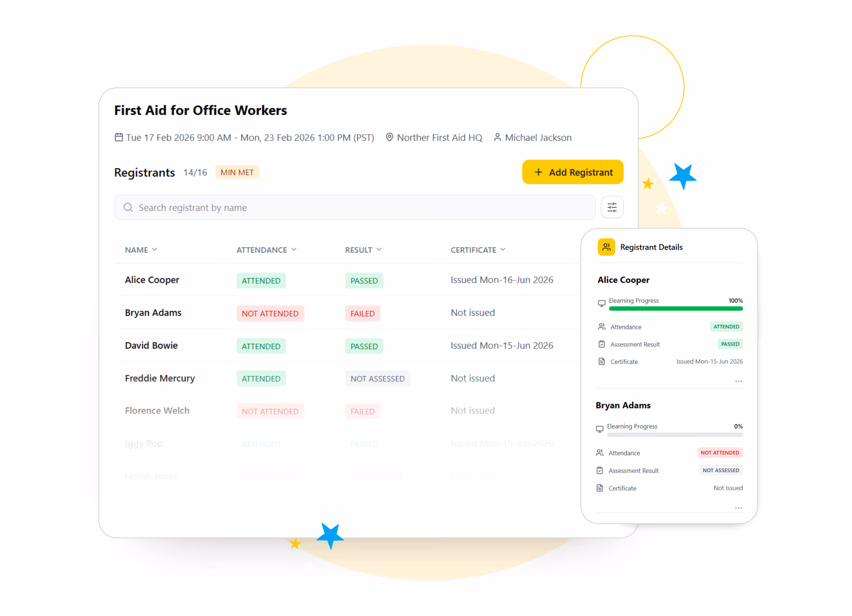Click Issued Mon-16-Jun 2026 certificate cell

[502, 280]
